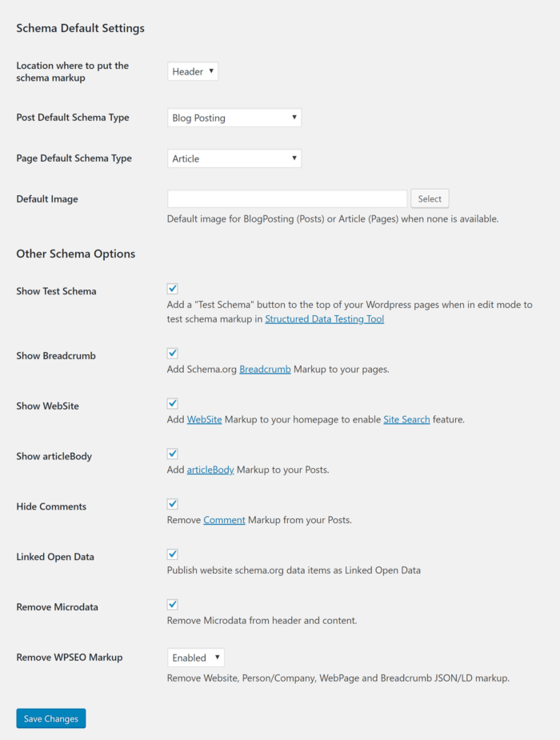
Task: Toggle the Linked Open Data checkbox
Action: tap(172, 554)
